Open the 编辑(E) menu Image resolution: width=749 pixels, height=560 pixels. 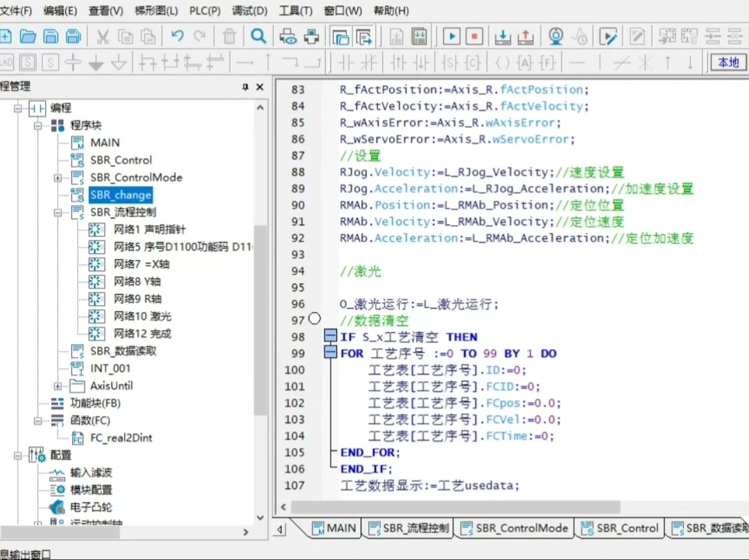60,10
